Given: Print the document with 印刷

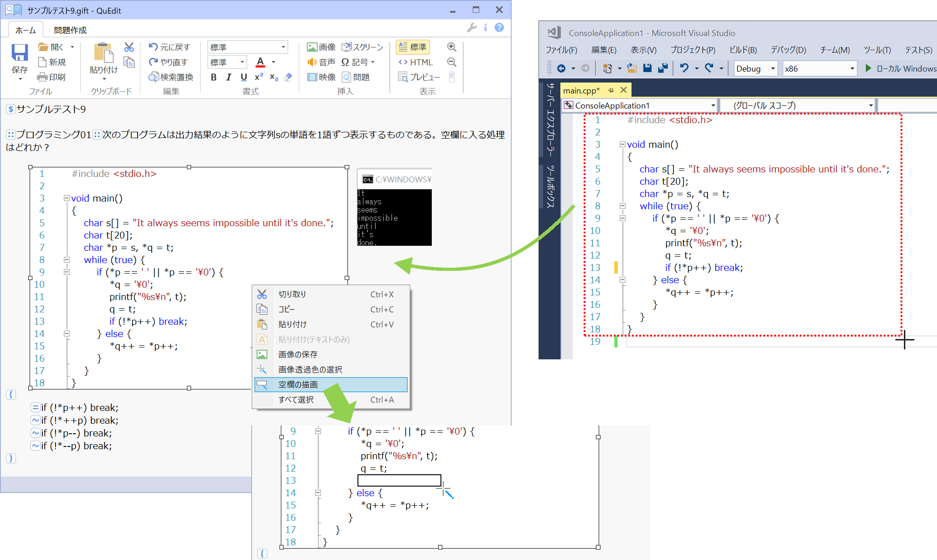Looking at the screenshot, I should coord(52,77).
